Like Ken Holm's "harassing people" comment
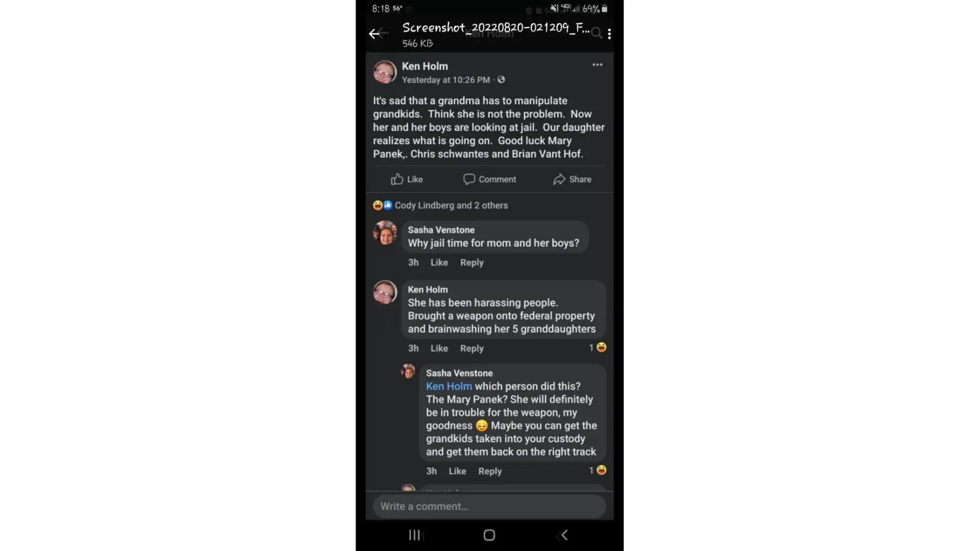 [x=439, y=348]
